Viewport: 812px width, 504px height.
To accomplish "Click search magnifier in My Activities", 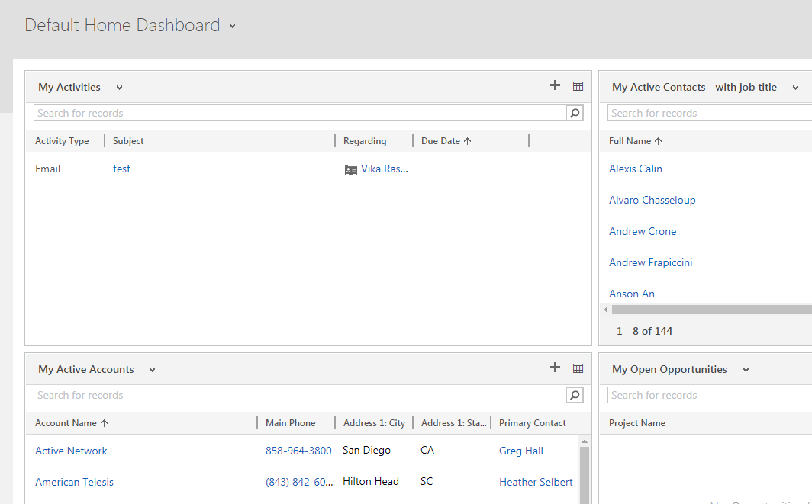I will tap(575, 113).
